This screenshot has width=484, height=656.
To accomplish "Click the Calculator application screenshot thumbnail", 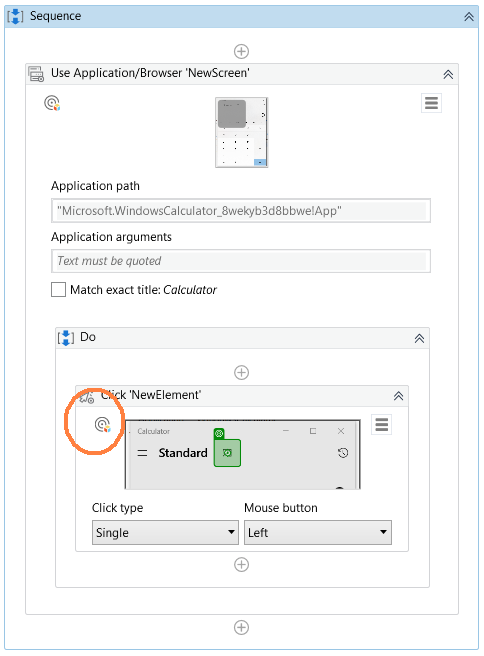I will click(x=242, y=132).
